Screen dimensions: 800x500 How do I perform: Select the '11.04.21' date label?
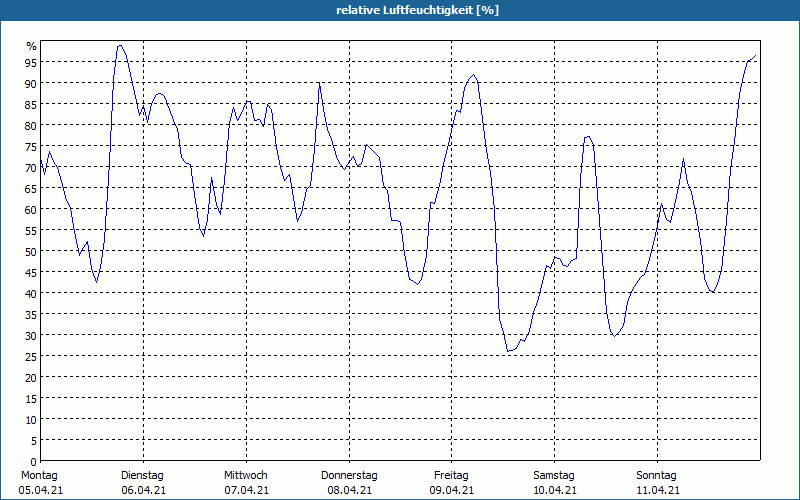[658, 491]
